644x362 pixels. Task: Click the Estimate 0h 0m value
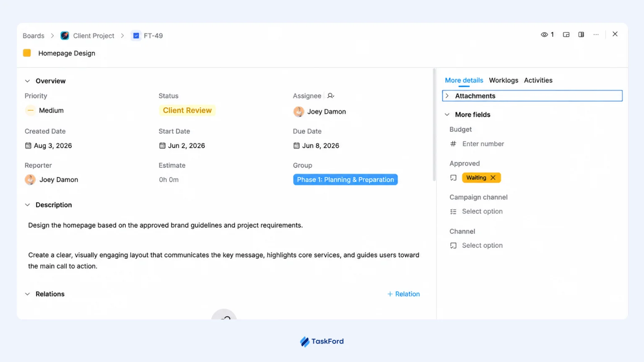click(169, 180)
